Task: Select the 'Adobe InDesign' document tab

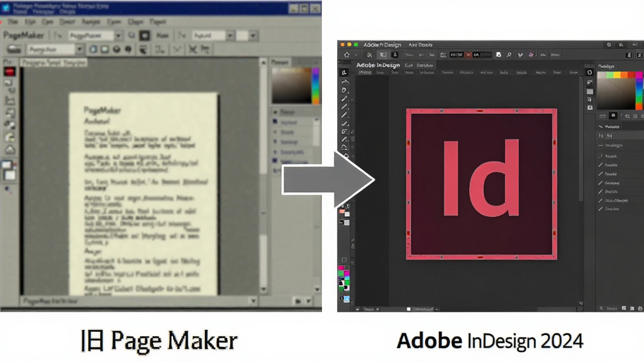Action: pyautogui.click(x=378, y=65)
